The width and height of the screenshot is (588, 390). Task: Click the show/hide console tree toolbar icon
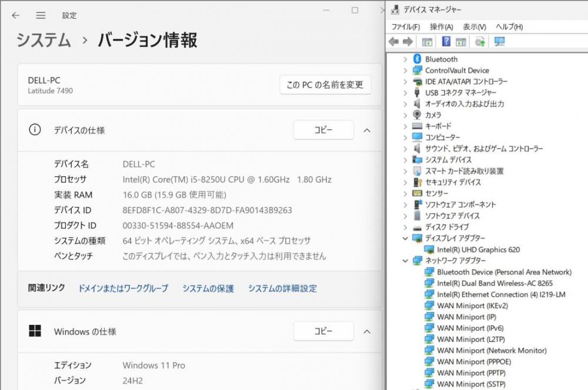click(427, 42)
